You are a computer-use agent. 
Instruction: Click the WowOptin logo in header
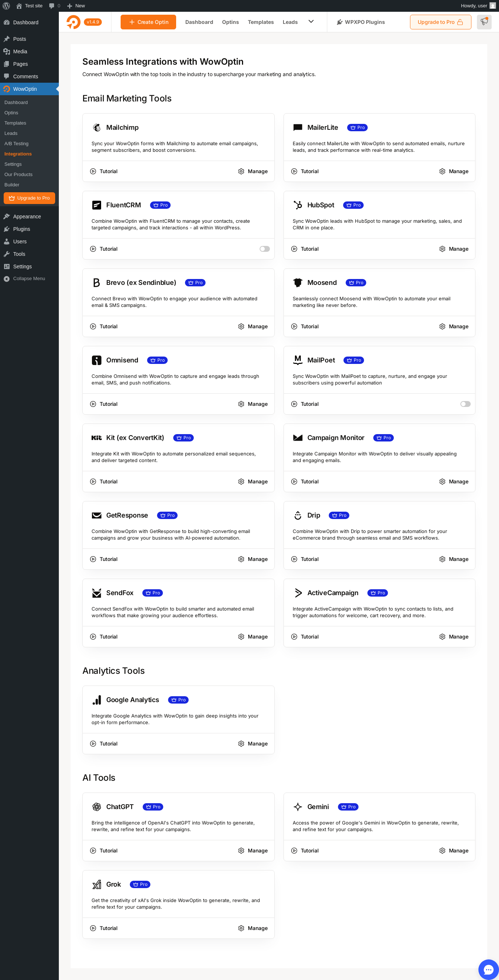pos(74,22)
